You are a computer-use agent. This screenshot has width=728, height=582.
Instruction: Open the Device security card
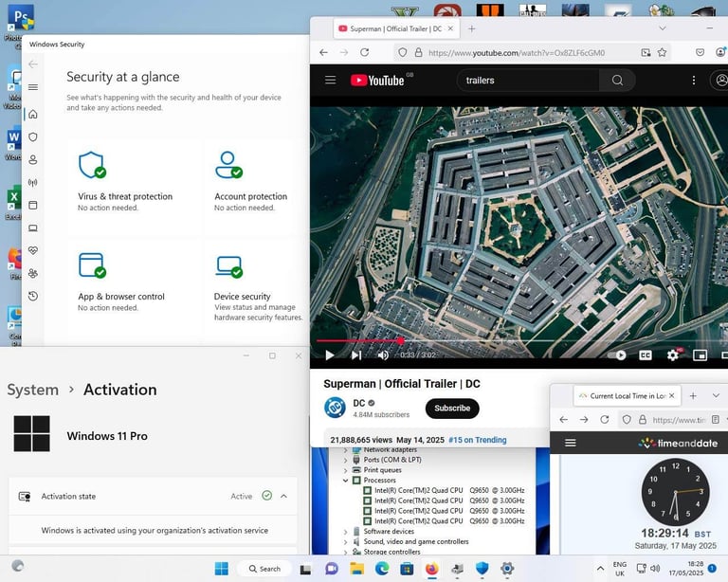tap(257, 288)
